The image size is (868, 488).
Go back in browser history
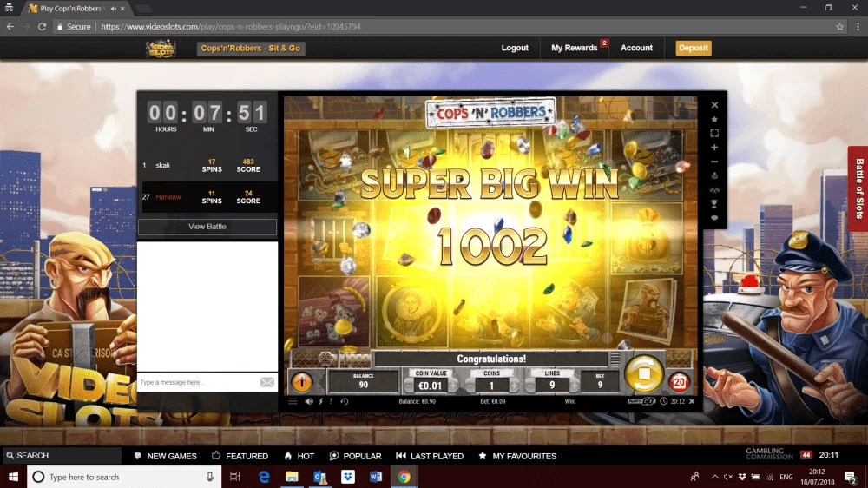pyautogui.click(x=10, y=27)
